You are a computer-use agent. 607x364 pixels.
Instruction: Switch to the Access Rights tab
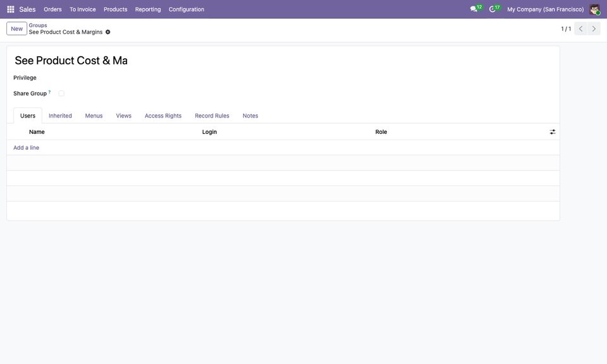163,116
